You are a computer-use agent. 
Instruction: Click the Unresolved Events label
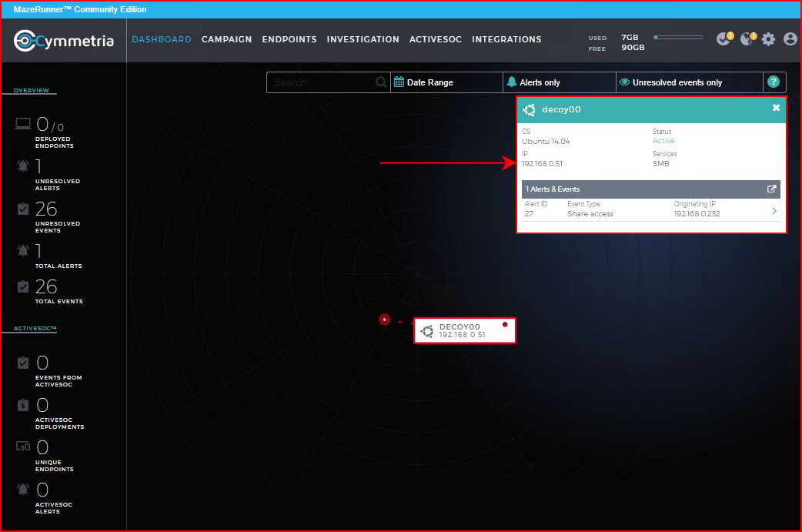[57, 227]
